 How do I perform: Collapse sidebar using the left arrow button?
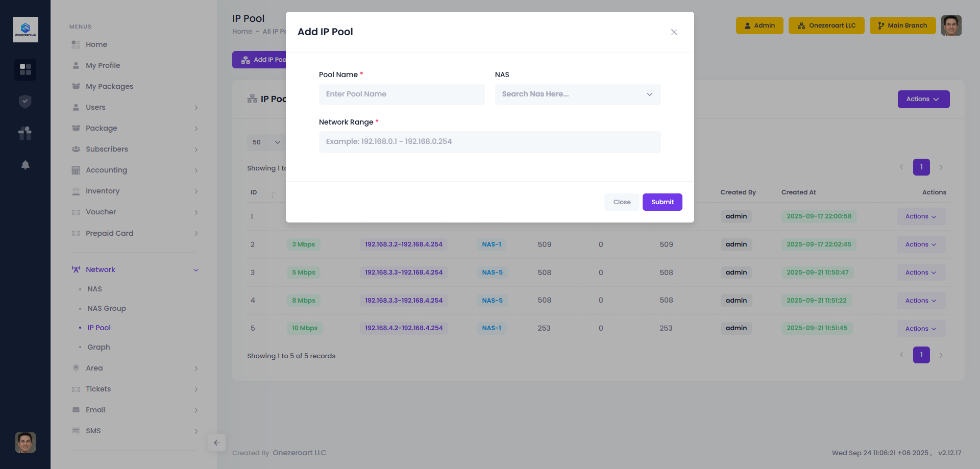[x=216, y=442]
